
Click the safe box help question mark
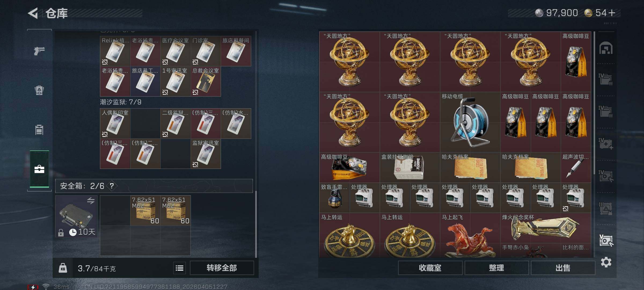112,186
